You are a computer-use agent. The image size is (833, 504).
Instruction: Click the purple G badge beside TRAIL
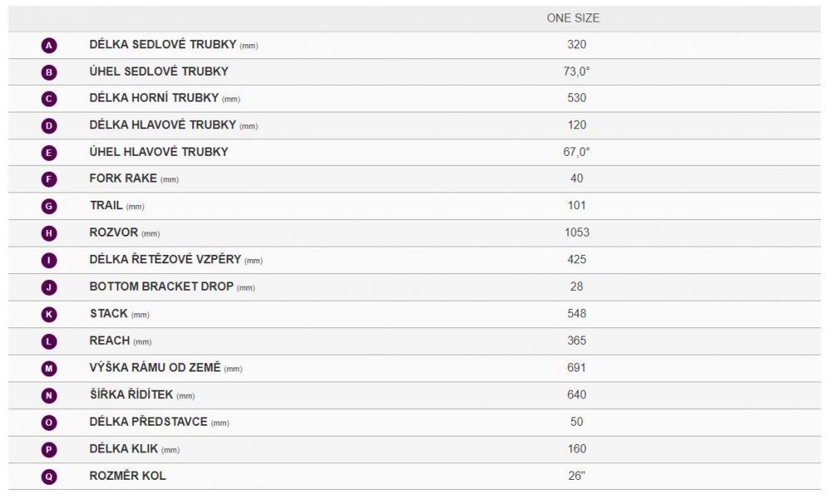(x=49, y=207)
